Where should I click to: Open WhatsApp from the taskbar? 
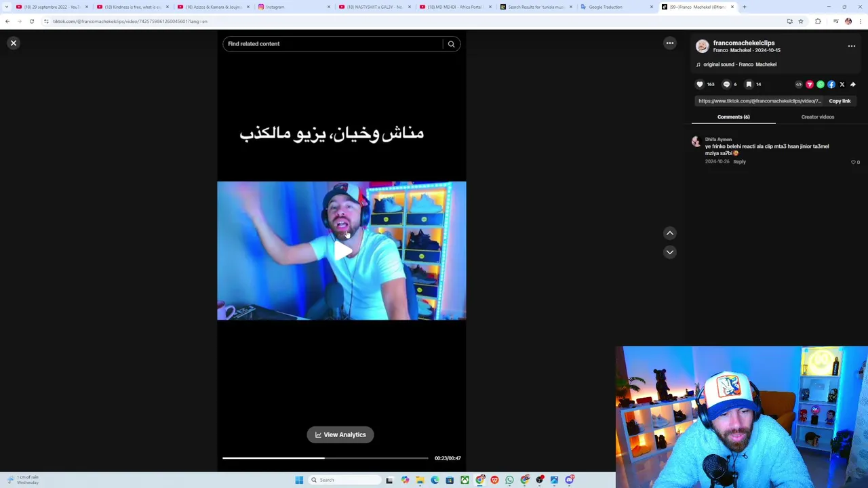click(x=509, y=480)
